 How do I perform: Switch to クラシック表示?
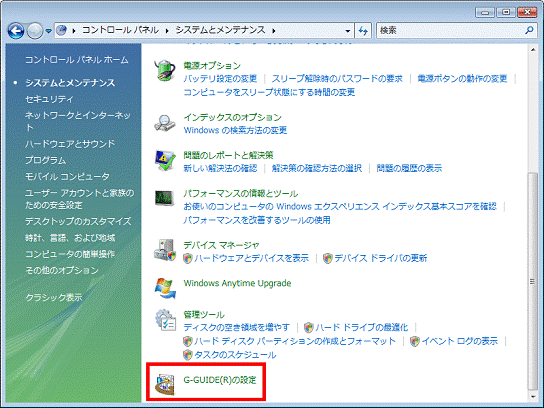click(54, 298)
